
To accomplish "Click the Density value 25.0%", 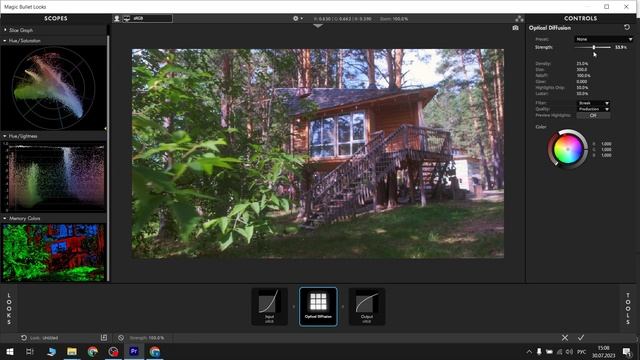I will (582, 64).
